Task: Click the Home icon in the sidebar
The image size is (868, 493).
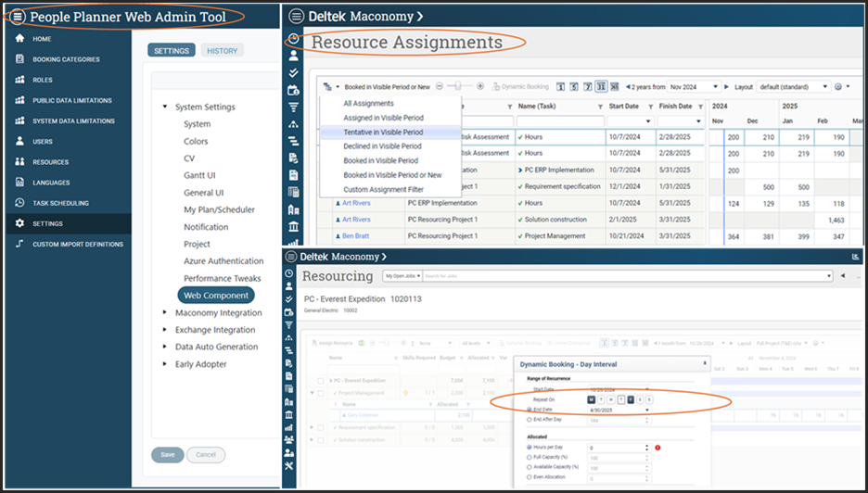Action: point(20,39)
